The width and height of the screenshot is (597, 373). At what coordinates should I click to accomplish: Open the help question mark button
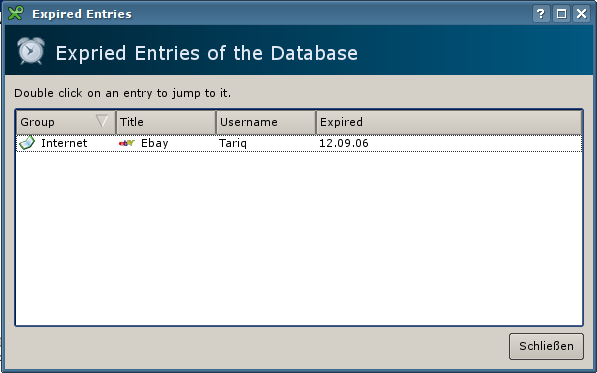click(541, 14)
